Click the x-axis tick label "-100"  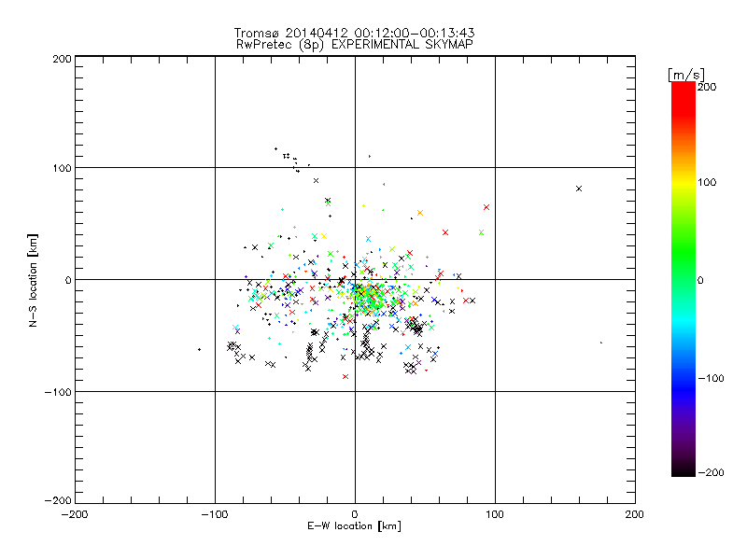[x=215, y=515]
